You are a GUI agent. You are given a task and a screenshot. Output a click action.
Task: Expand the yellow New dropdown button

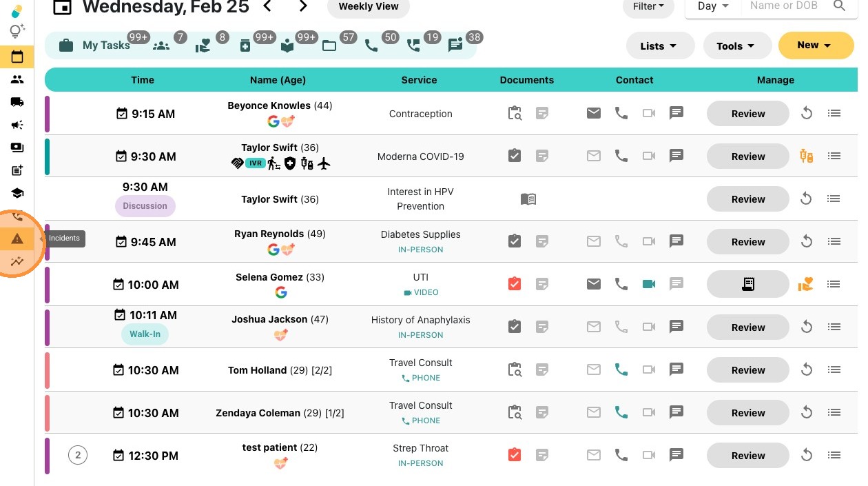click(815, 45)
